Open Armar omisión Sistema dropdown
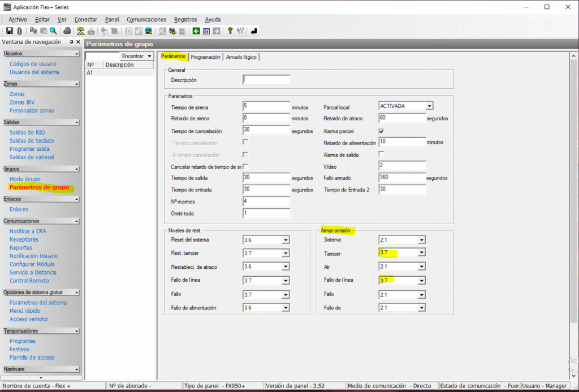 tap(422, 240)
